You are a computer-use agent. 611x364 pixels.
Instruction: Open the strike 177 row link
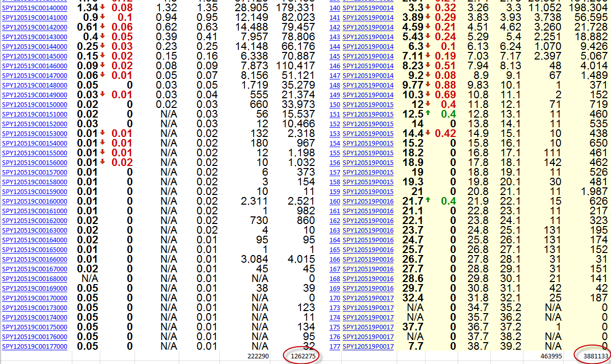point(335,347)
